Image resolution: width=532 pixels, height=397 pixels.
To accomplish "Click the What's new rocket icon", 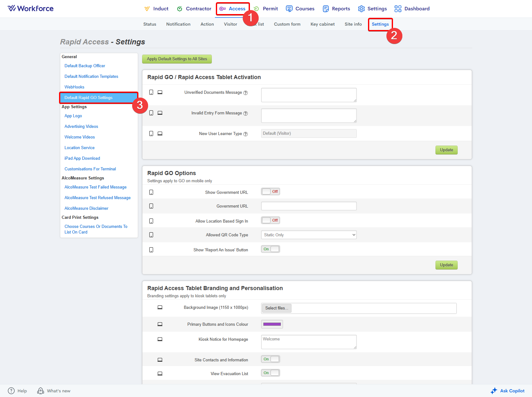I will [x=41, y=391].
